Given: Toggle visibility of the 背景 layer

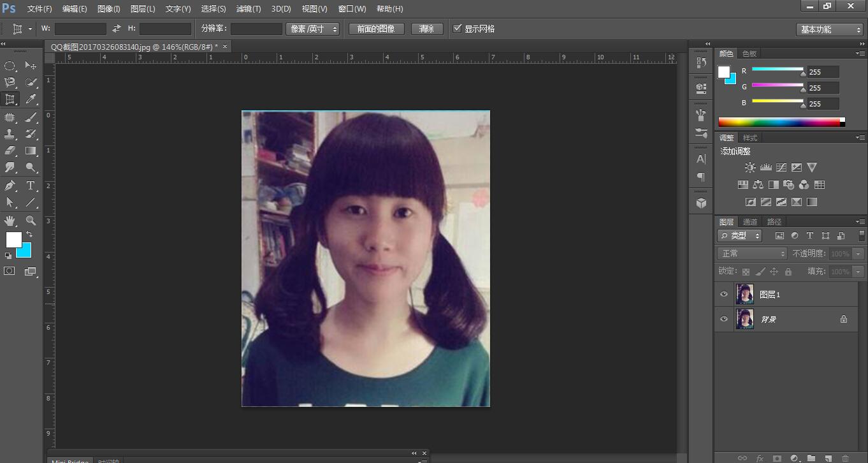Looking at the screenshot, I should (724, 319).
